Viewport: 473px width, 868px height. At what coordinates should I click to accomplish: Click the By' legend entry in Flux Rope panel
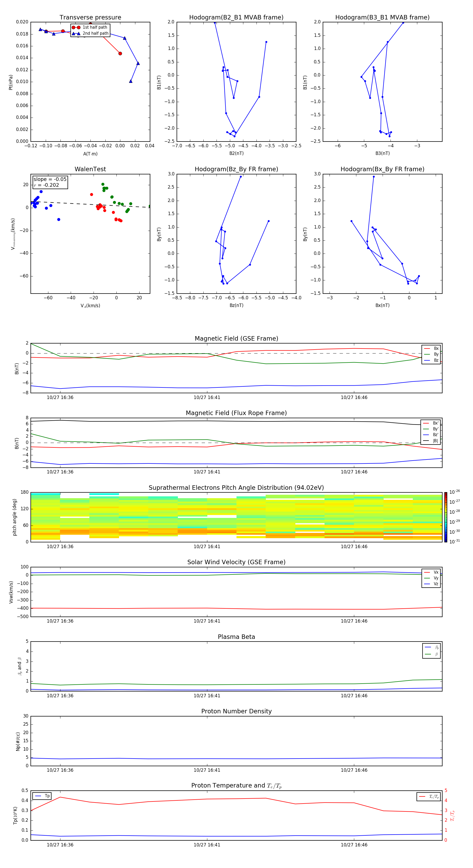coord(431,429)
